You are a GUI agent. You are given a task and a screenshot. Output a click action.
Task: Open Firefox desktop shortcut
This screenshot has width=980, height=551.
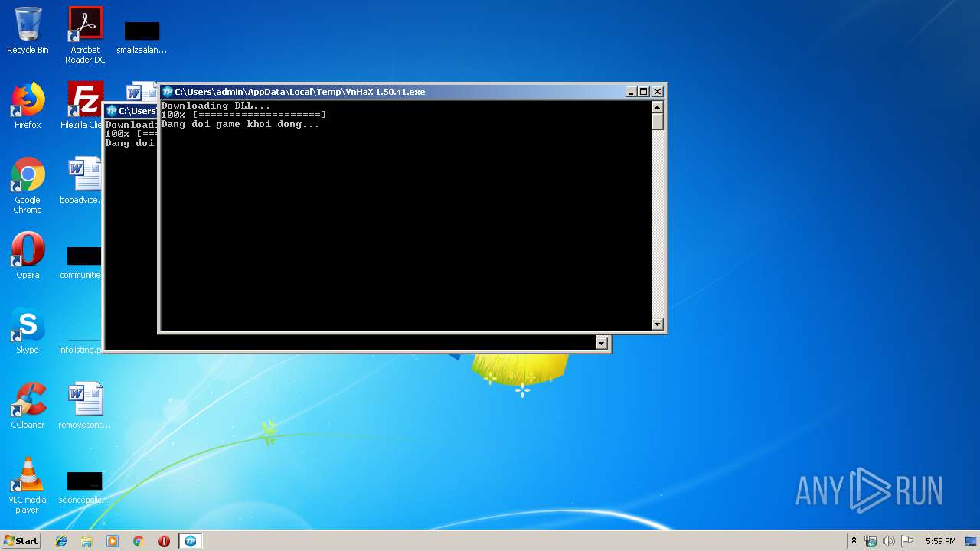point(28,106)
